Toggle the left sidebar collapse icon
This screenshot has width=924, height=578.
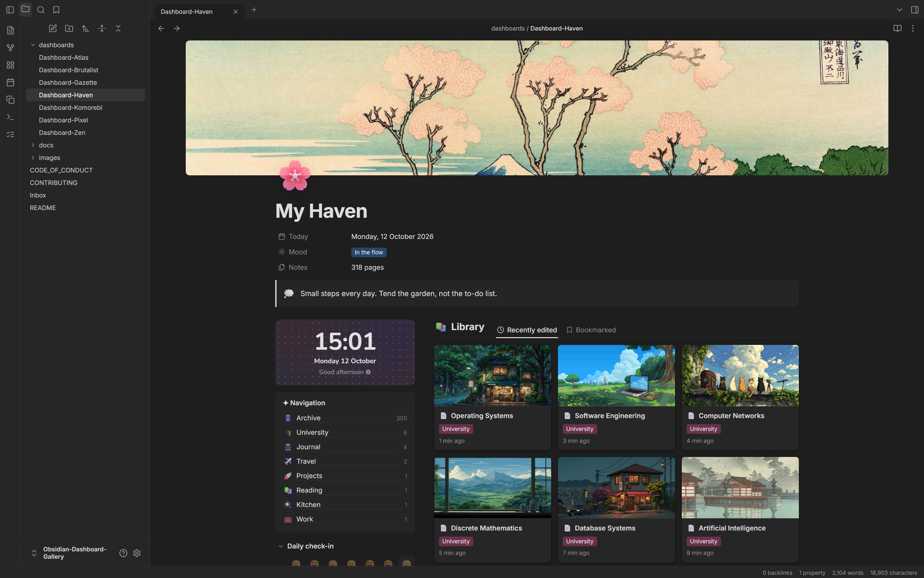(10, 10)
